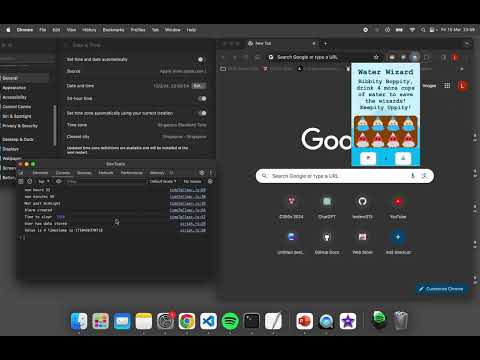480x360 pixels.
Task: Open DevTools settings gear icon
Action: [202, 172]
